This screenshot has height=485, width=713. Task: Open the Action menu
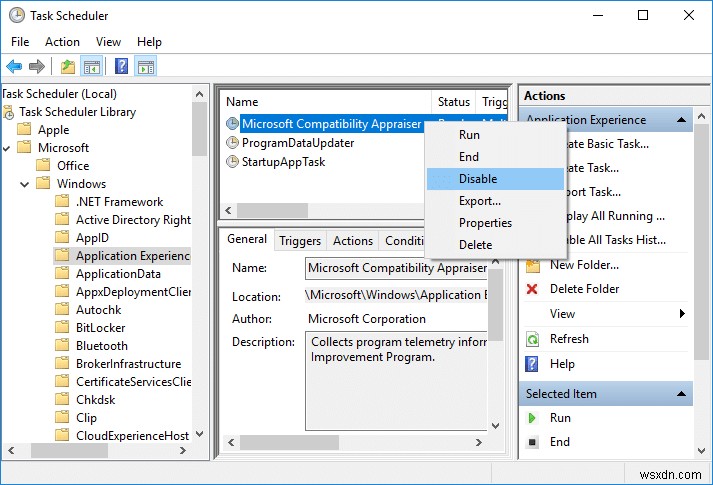tap(62, 42)
